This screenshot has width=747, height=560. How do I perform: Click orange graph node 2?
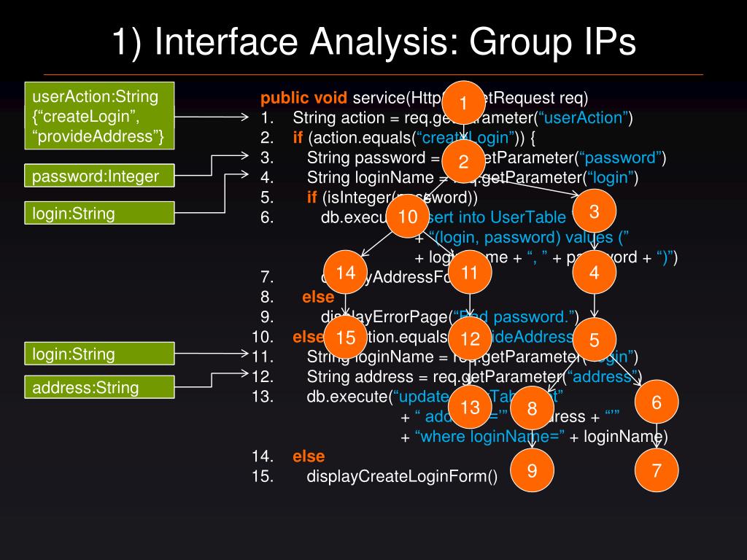click(x=463, y=161)
